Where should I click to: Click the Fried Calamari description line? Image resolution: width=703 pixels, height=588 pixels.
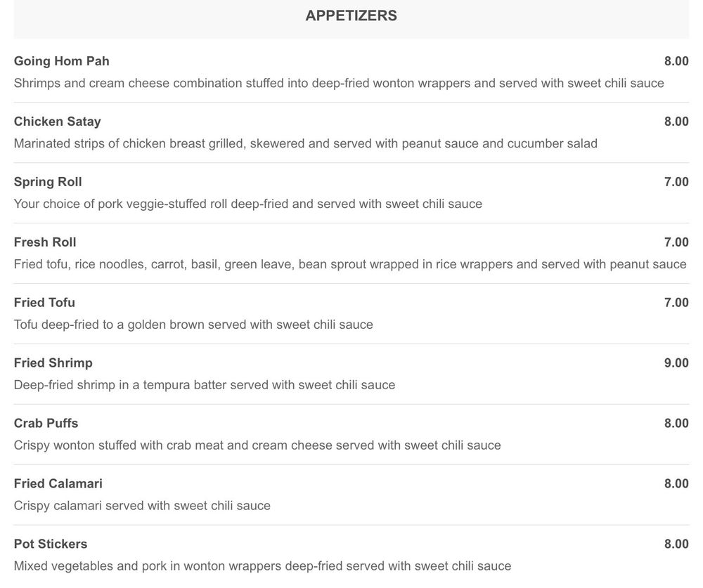(142, 506)
